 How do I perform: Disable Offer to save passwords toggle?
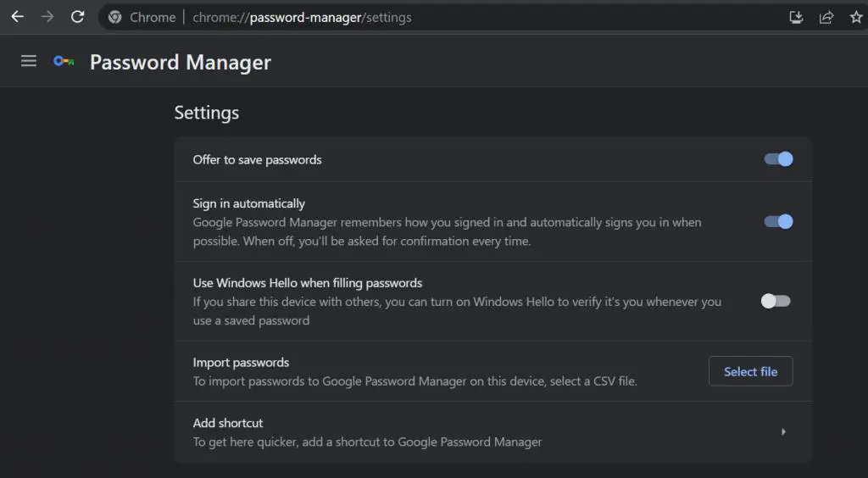coord(778,159)
